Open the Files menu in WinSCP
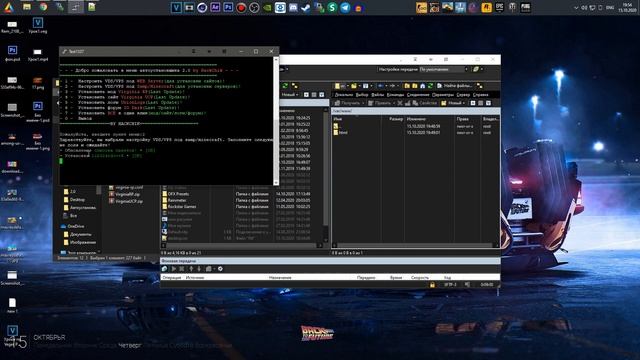 [x=378, y=95]
